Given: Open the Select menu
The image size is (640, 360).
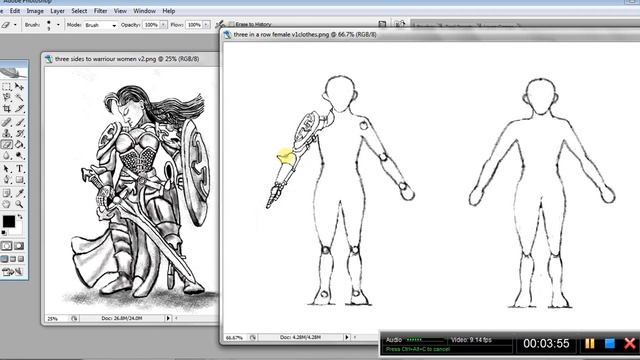Looking at the screenshot, I should pos(79,11).
